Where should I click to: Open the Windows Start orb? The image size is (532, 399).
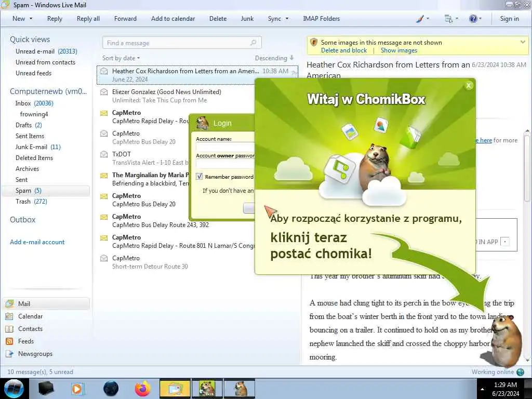pyautogui.click(x=14, y=389)
